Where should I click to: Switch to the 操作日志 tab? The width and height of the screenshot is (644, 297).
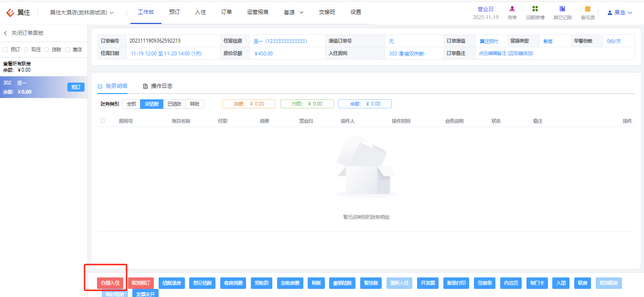(x=158, y=86)
